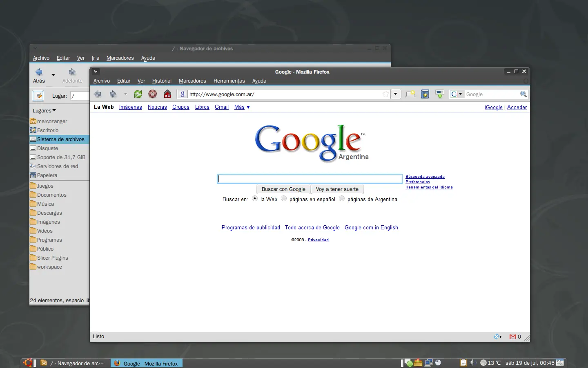Open the downloads icon with green arrow
The width and height of the screenshot is (588, 368).
440,94
